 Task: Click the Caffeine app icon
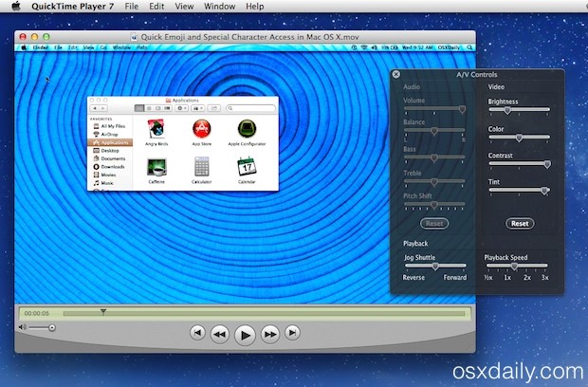click(x=156, y=167)
